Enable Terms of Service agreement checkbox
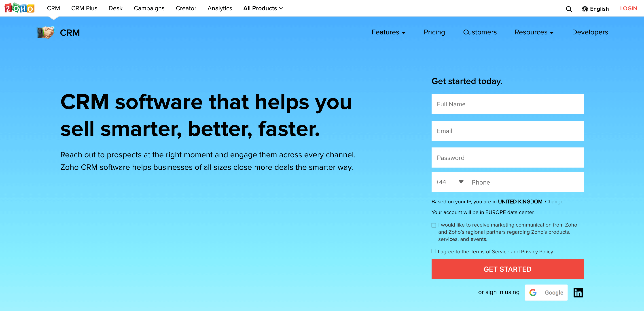 pyautogui.click(x=434, y=251)
